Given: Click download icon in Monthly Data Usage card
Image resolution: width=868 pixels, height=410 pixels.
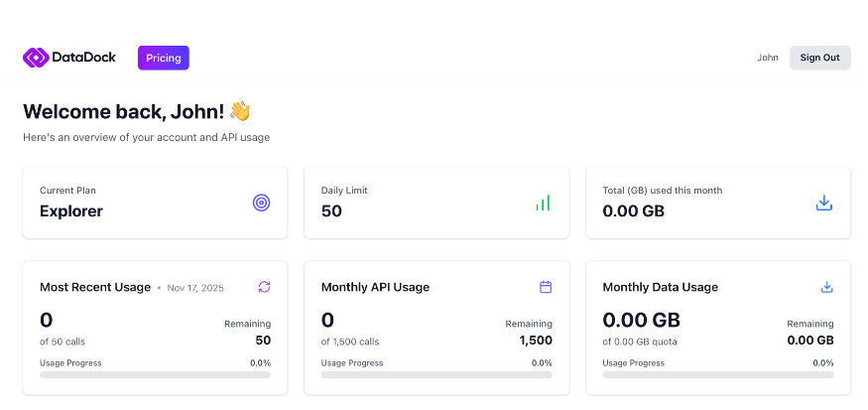Looking at the screenshot, I should pos(826,287).
